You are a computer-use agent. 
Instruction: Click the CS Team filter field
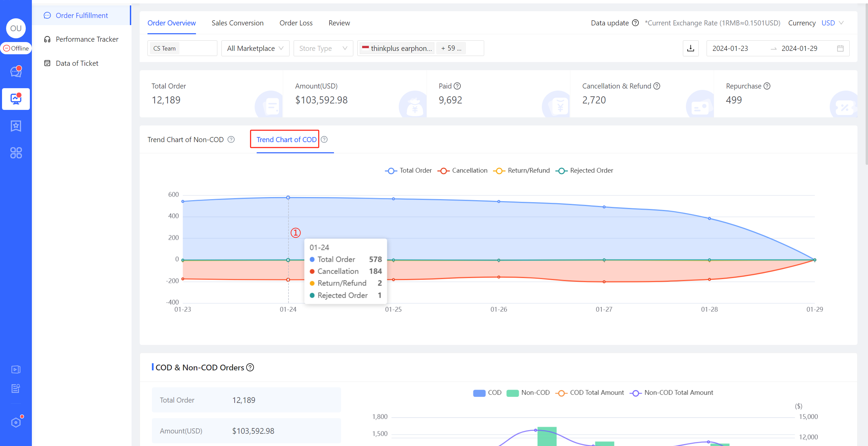(x=182, y=48)
